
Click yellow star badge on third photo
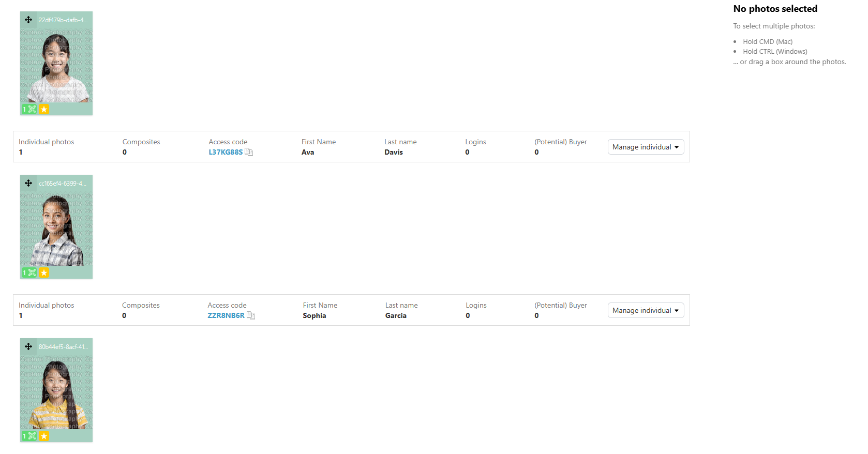click(x=44, y=436)
